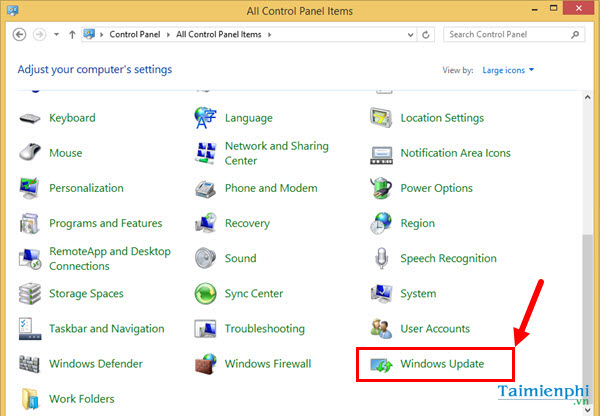600x416 pixels.
Task: Click the Power Options link
Action: (x=437, y=188)
